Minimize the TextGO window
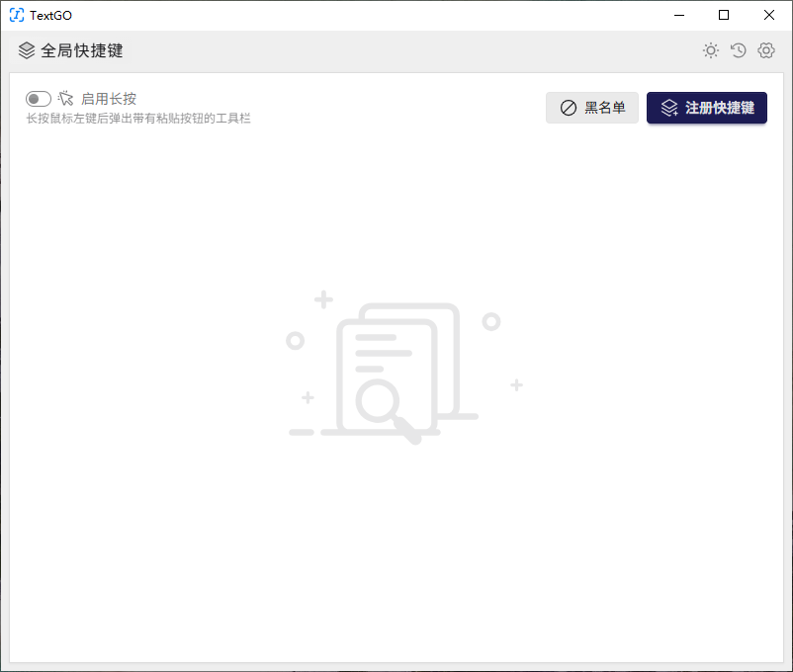 678,15
